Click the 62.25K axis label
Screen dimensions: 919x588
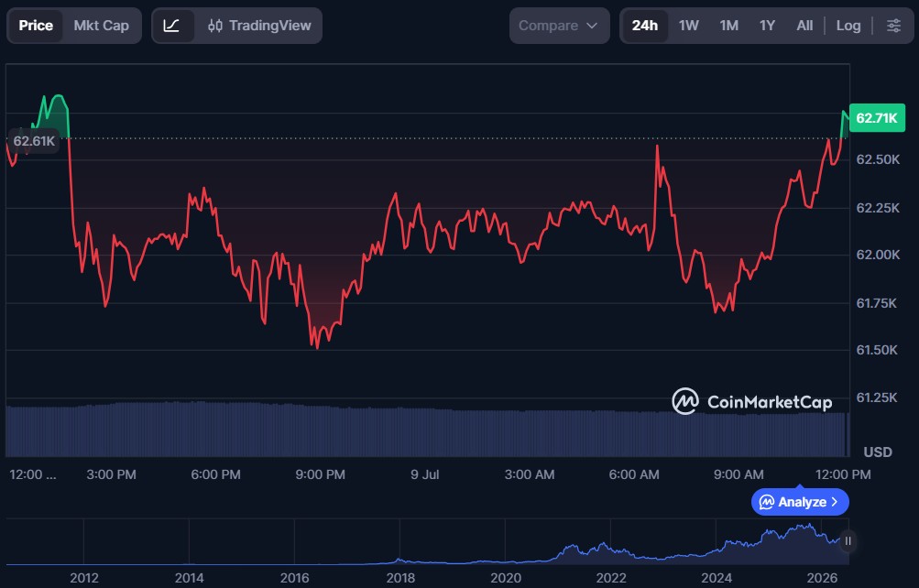pyautogui.click(x=878, y=208)
